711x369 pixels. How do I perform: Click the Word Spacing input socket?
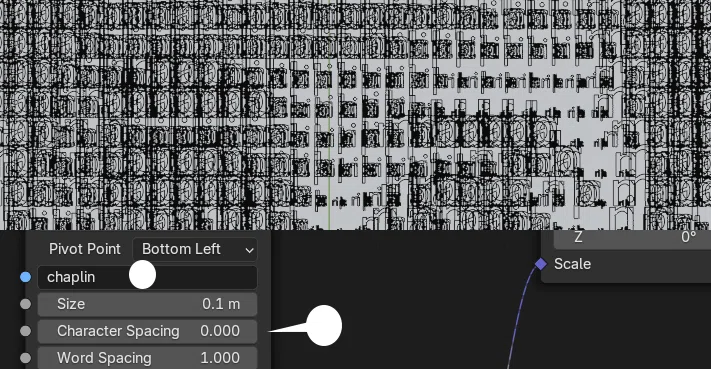click(x=26, y=358)
